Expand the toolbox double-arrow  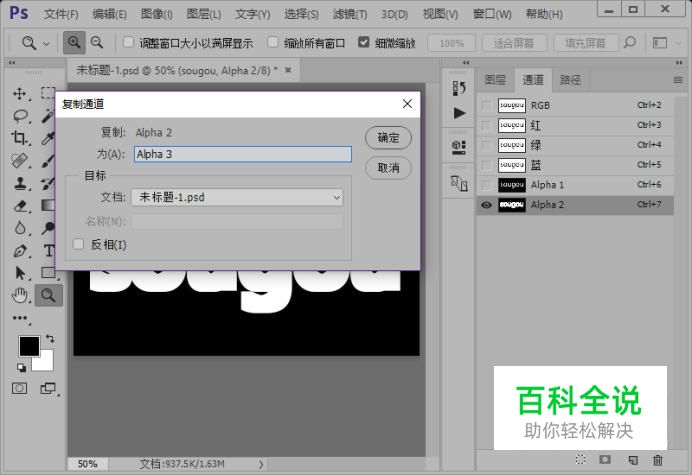(12, 63)
